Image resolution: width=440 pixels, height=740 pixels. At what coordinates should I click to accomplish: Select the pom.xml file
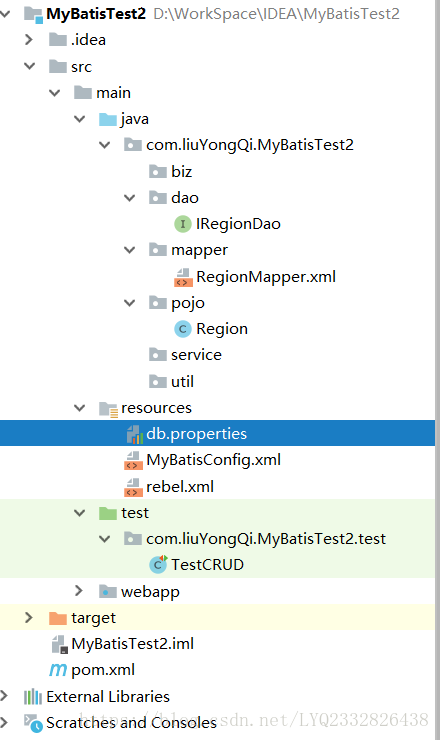pyautogui.click(x=103, y=670)
